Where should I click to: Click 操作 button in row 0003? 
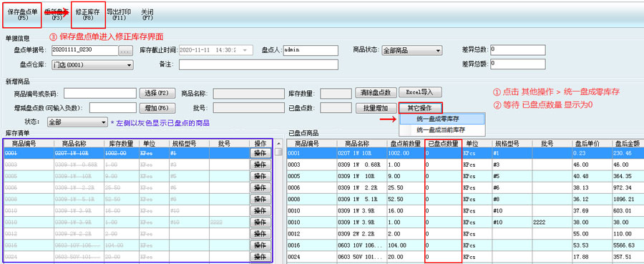[x=260, y=165]
